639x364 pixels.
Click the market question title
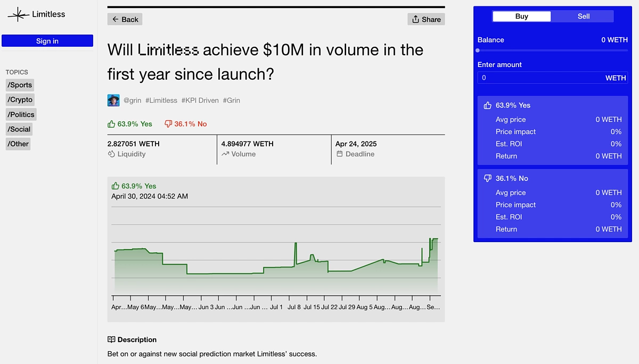(x=265, y=62)
